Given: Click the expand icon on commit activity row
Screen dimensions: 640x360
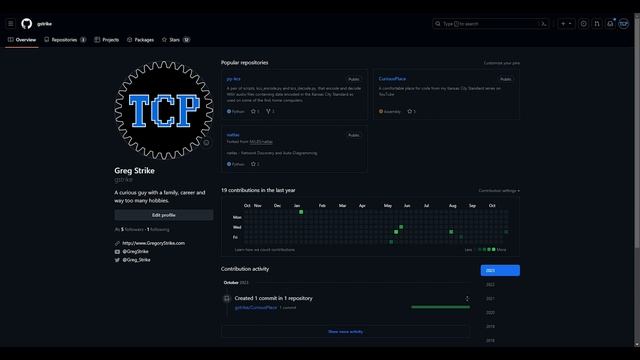Looking at the screenshot, I should click(467, 299).
